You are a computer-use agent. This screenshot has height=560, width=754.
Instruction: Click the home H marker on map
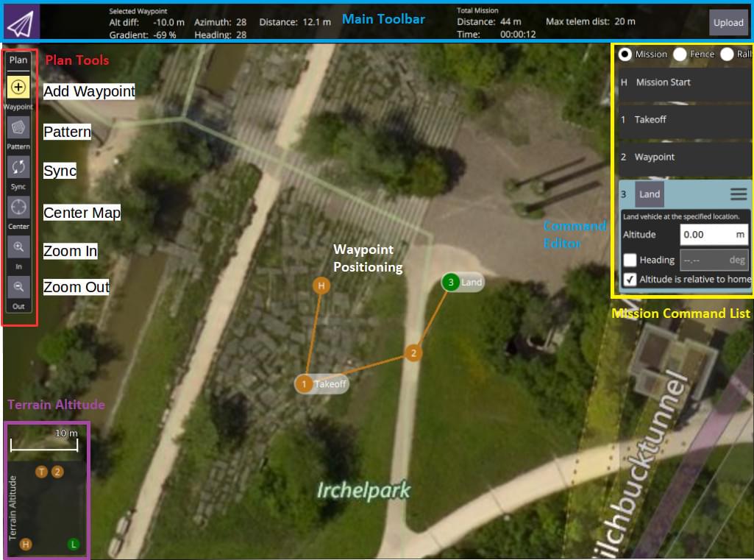click(321, 286)
